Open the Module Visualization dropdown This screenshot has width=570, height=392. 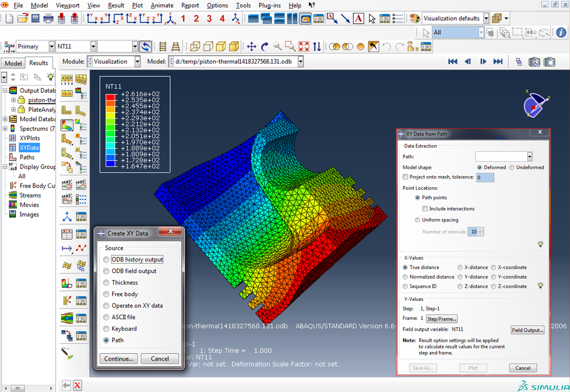coord(137,62)
